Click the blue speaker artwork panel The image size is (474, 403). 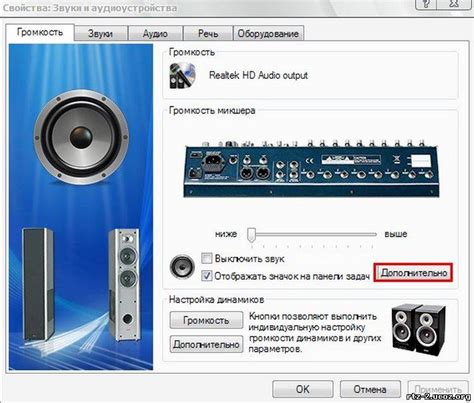[81, 207]
